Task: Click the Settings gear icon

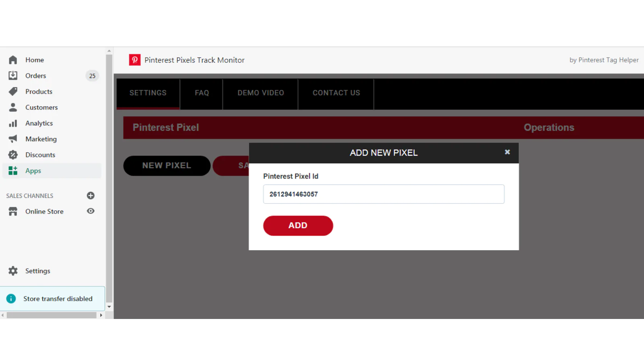Action: pyautogui.click(x=13, y=271)
